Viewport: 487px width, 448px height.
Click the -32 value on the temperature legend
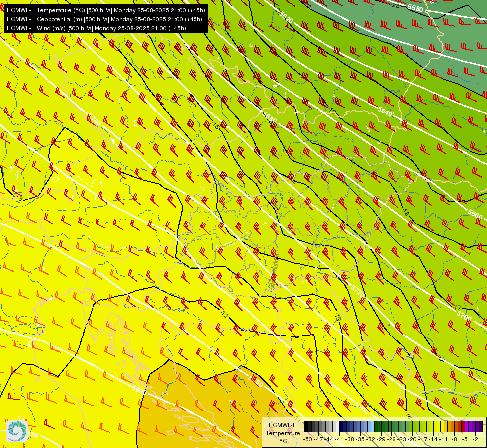[370, 439]
